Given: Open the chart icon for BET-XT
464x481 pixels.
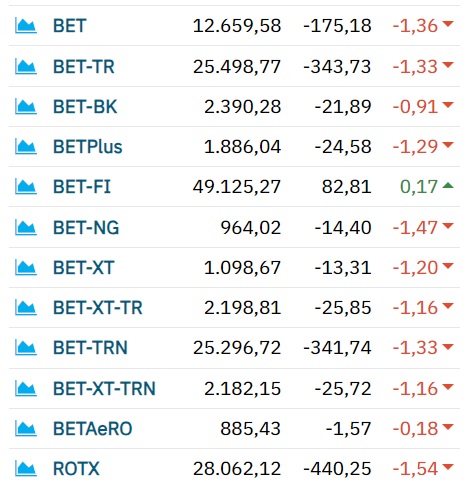Looking at the screenshot, I should click(x=26, y=268).
